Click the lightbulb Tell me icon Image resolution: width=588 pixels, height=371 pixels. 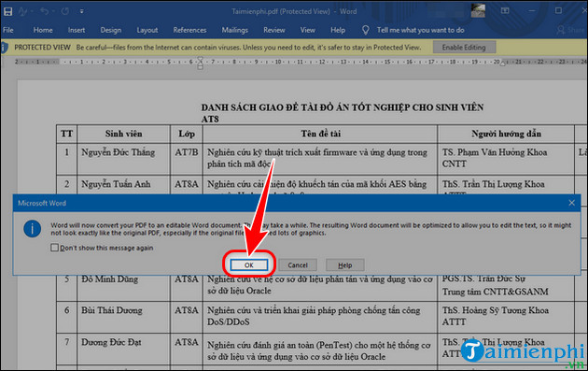click(x=365, y=30)
